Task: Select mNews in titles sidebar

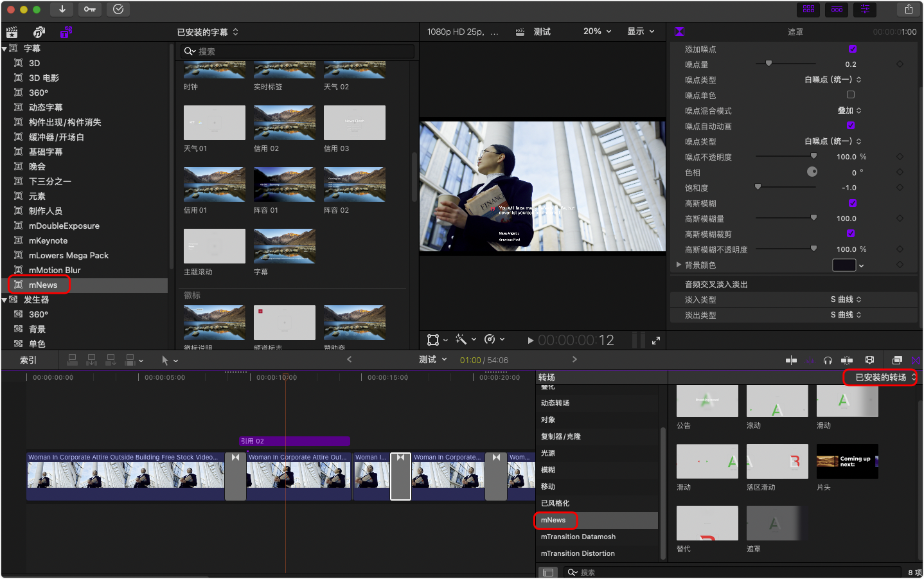Action: [x=43, y=285]
